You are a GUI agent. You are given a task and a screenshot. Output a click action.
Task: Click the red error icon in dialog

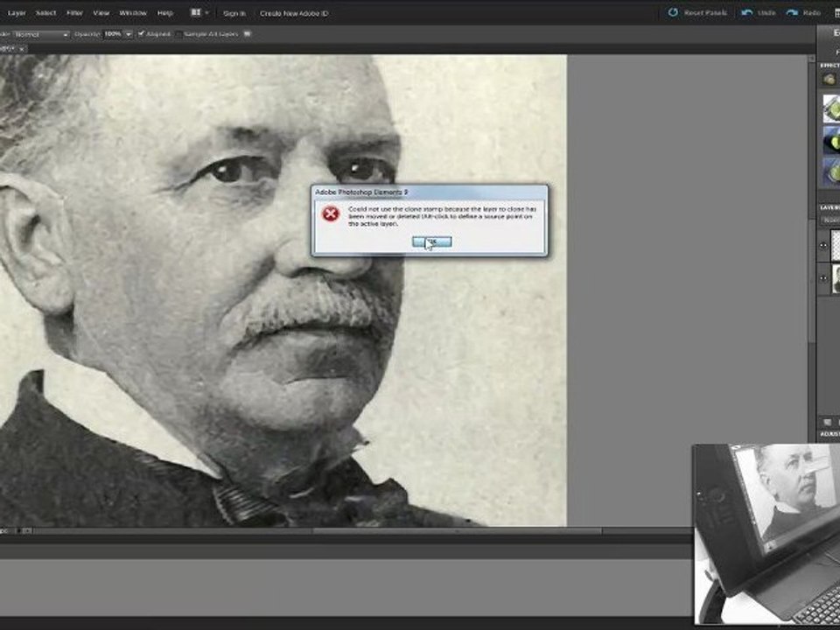(x=331, y=213)
